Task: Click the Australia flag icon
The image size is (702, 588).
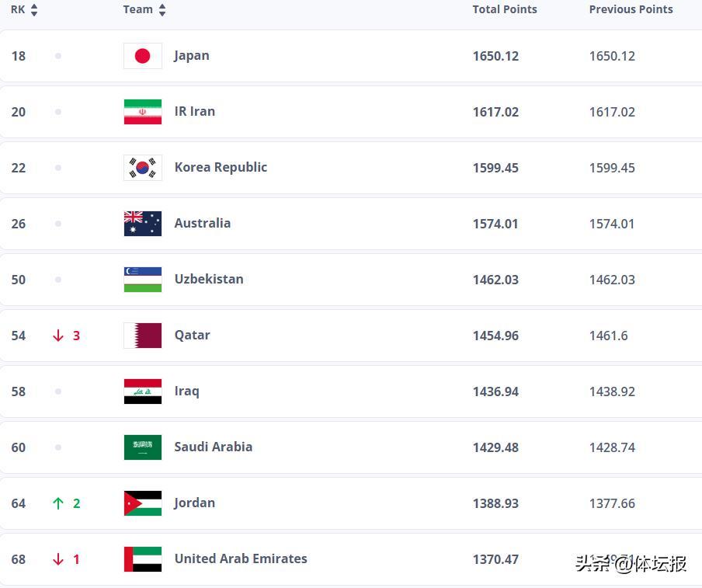Action: tap(143, 224)
